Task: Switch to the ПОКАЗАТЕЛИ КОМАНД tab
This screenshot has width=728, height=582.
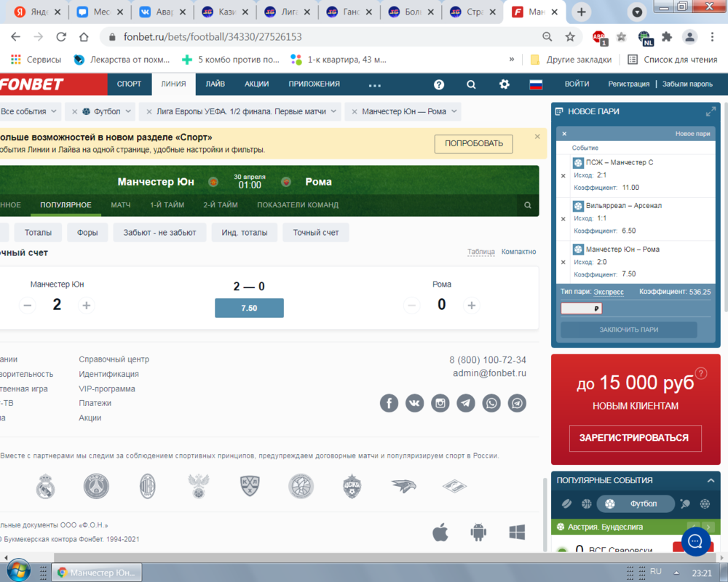Action: pyautogui.click(x=298, y=204)
